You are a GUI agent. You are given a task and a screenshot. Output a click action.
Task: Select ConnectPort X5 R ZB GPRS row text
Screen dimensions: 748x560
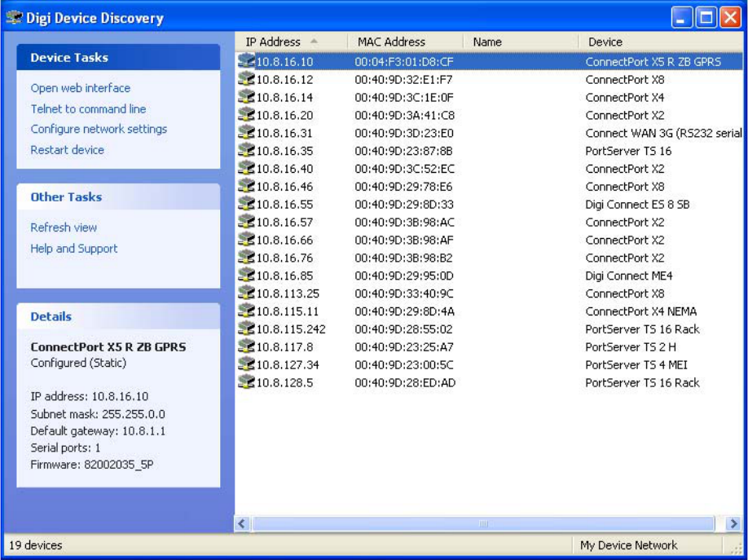pyautogui.click(x=653, y=62)
